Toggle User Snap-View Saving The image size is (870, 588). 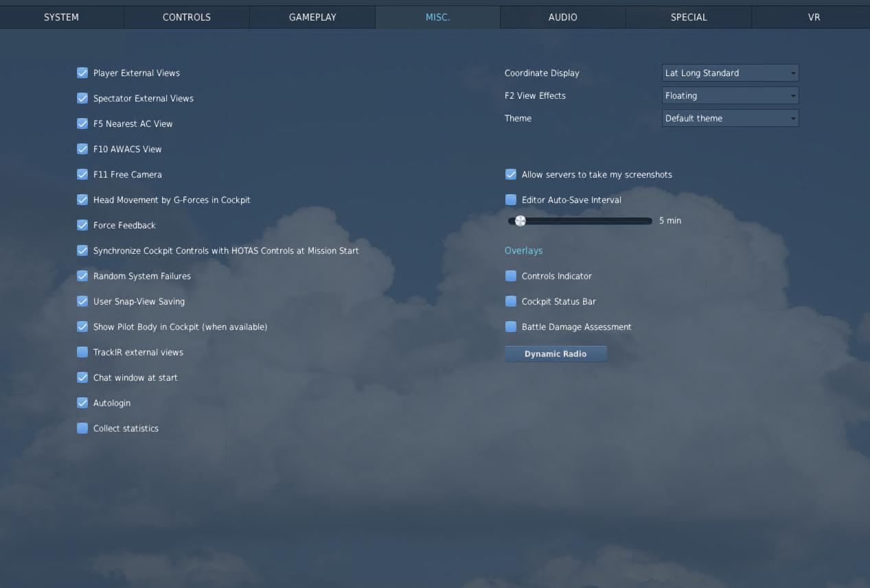[x=82, y=301]
